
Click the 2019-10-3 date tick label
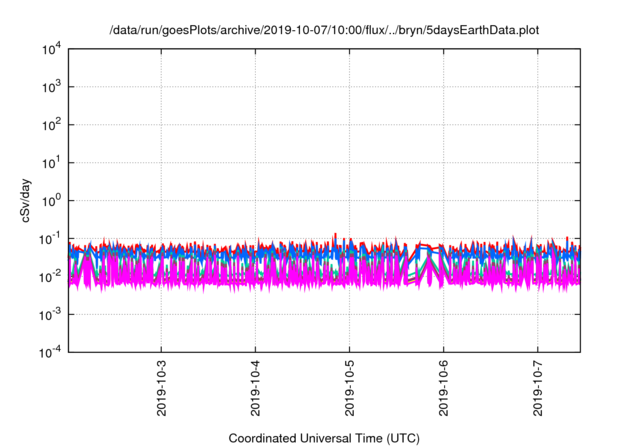[162, 388]
